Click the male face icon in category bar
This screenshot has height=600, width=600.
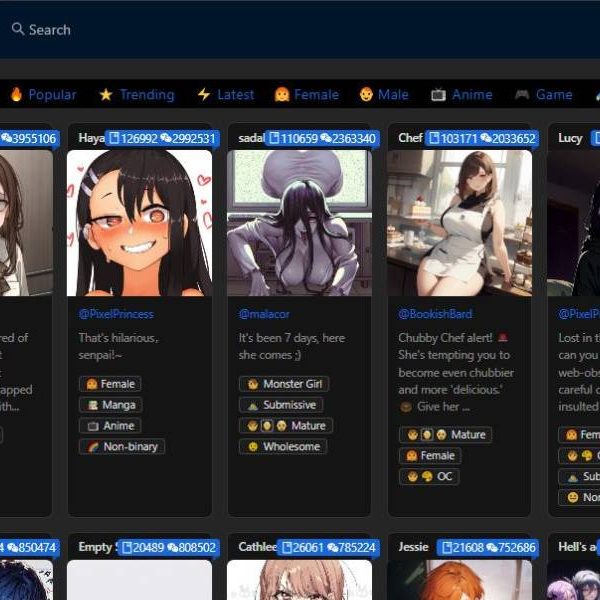tap(366, 95)
